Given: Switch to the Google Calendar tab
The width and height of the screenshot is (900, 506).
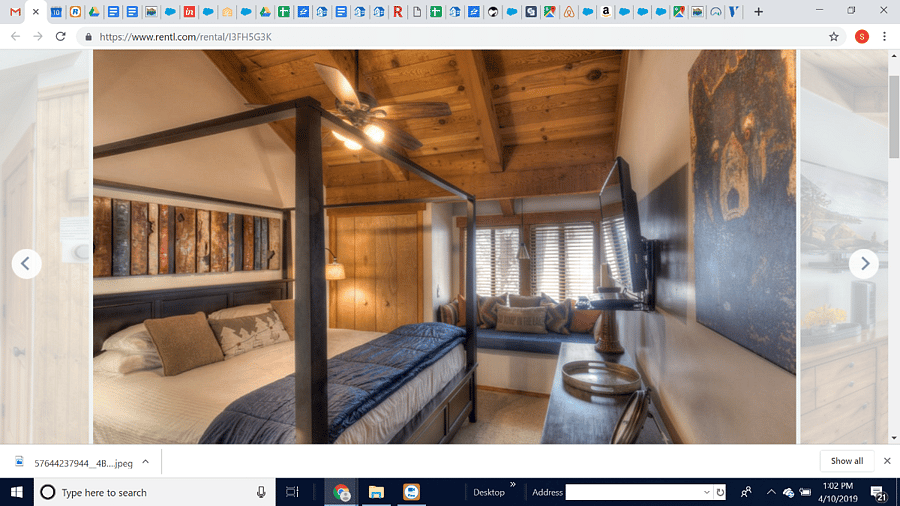Looking at the screenshot, I should pyautogui.click(x=56, y=11).
